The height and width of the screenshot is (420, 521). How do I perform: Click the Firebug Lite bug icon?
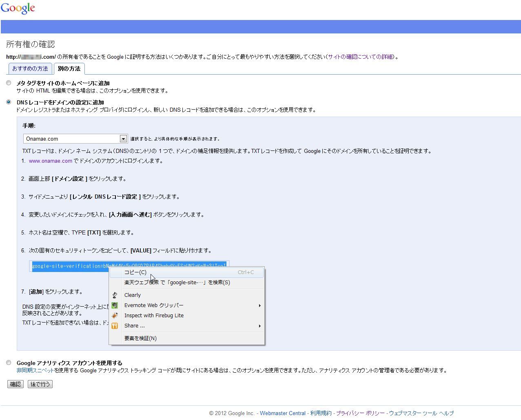point(115,316)
